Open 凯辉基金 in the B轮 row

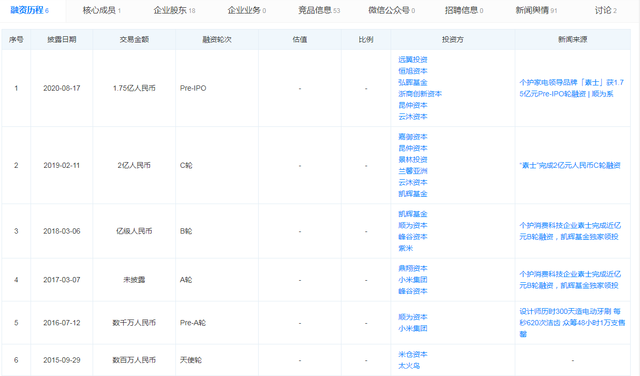pyautogui.click(x=413, y=214)
